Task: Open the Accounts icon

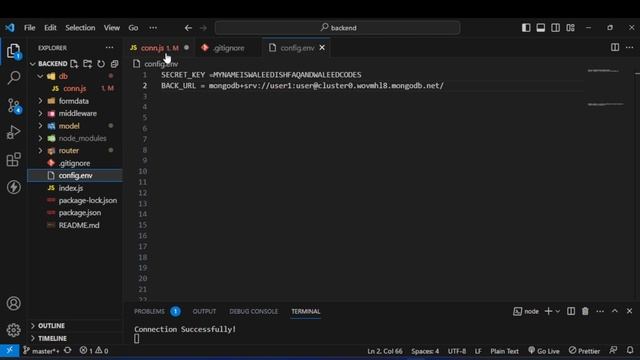Action: pyautogui.click(x=13, y=303)
